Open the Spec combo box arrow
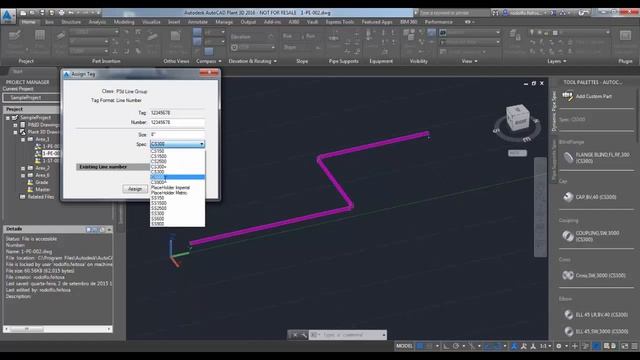This screenshot has width=640, height=360. (202, 144)
